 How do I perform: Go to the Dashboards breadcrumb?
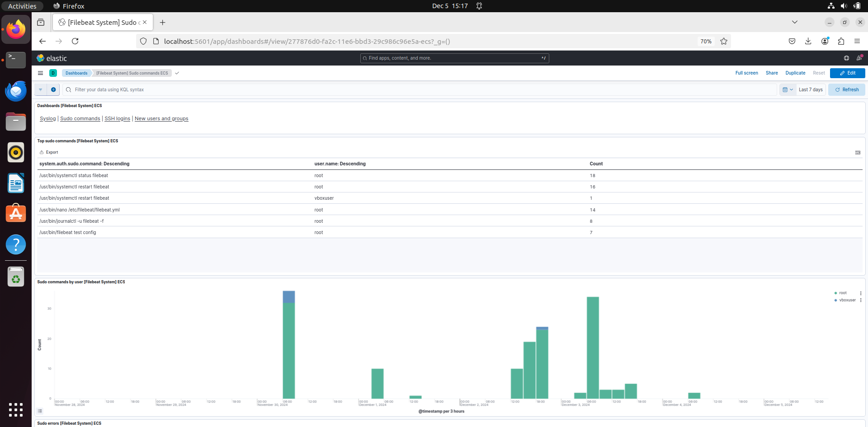point(76,73)
